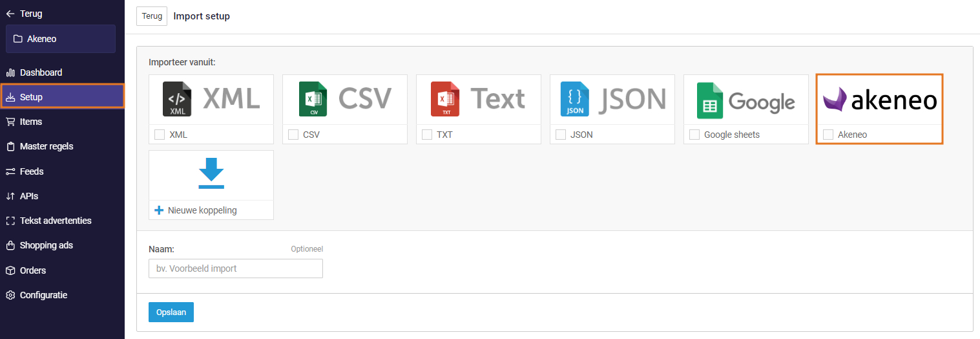Image resolution: width=980 pixels, height=339 pixels.
Task: Click the Terug button beside Import setup
Action: pos(152,16)
